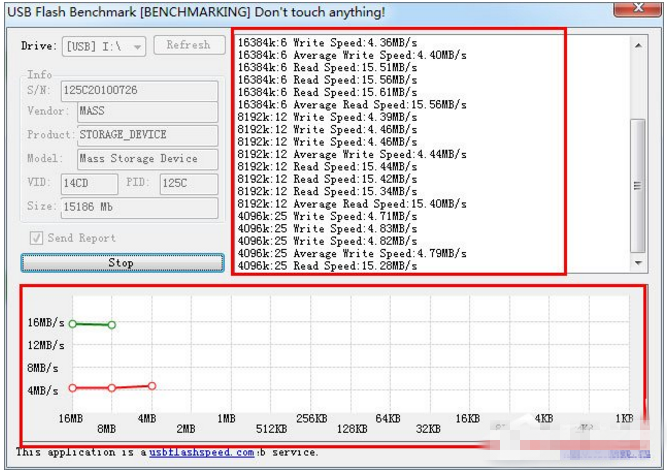Click the red write-speed point at 4MB
The image size is (667, 472).
coord(152,386)
